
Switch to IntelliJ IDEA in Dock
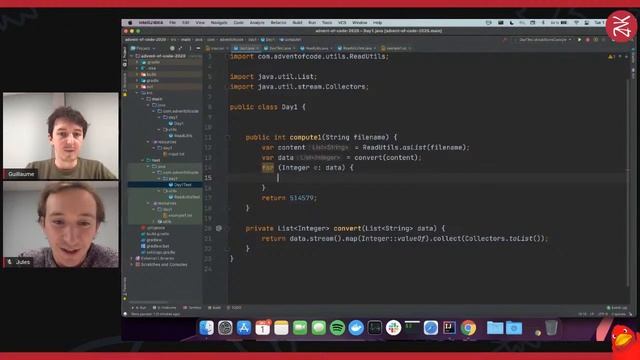[449, 328]
